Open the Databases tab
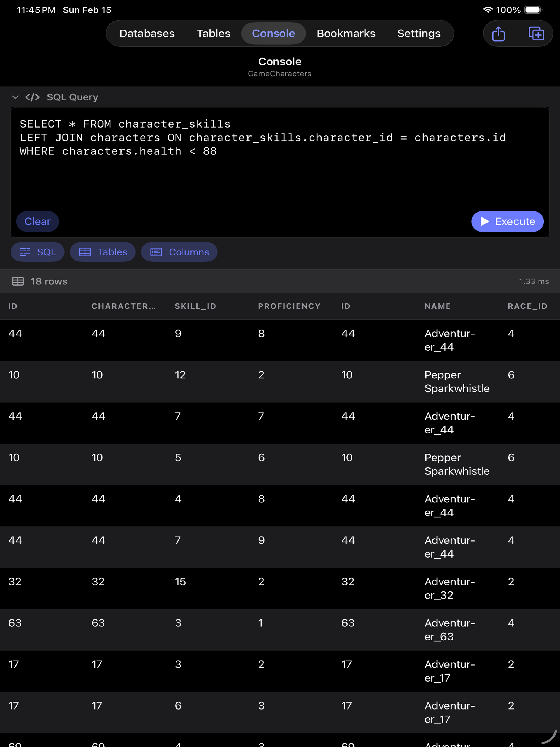The height and width of the screenshot is (747, 560). (147, 33)
